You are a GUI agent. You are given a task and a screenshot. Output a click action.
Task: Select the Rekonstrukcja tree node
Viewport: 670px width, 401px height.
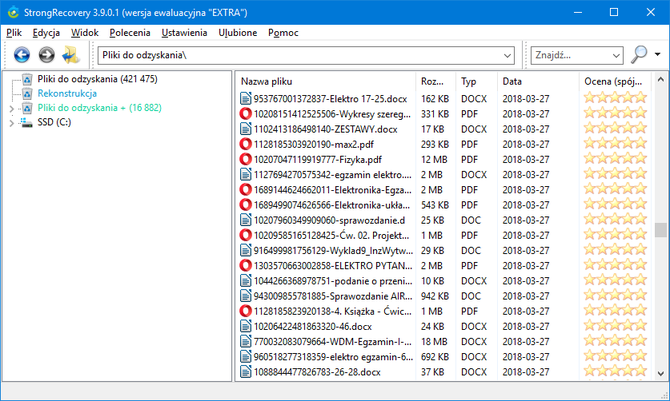[x=67, y=94]
